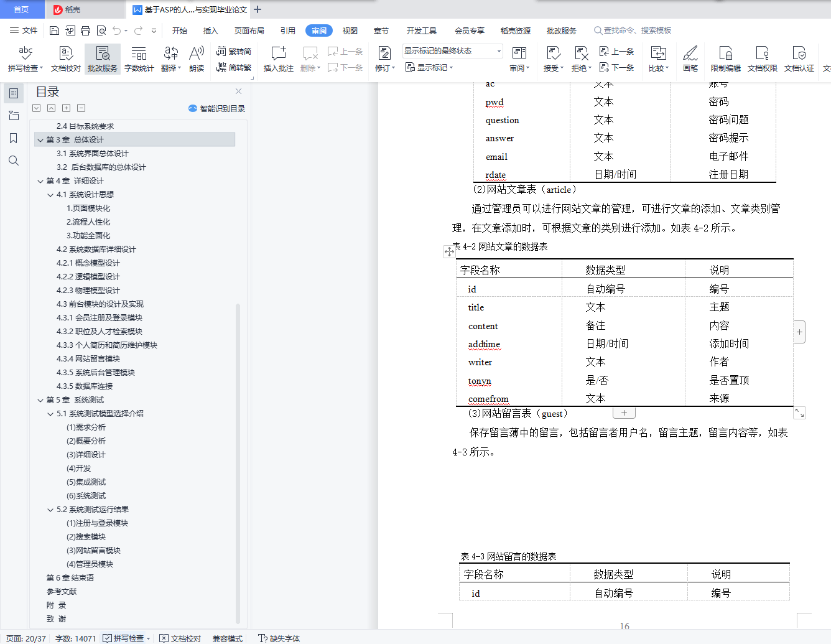Switch to the 页面布局 ribbon tab
Image resolution: width=831 pixels, height=644 pixels.
(249, 30)
